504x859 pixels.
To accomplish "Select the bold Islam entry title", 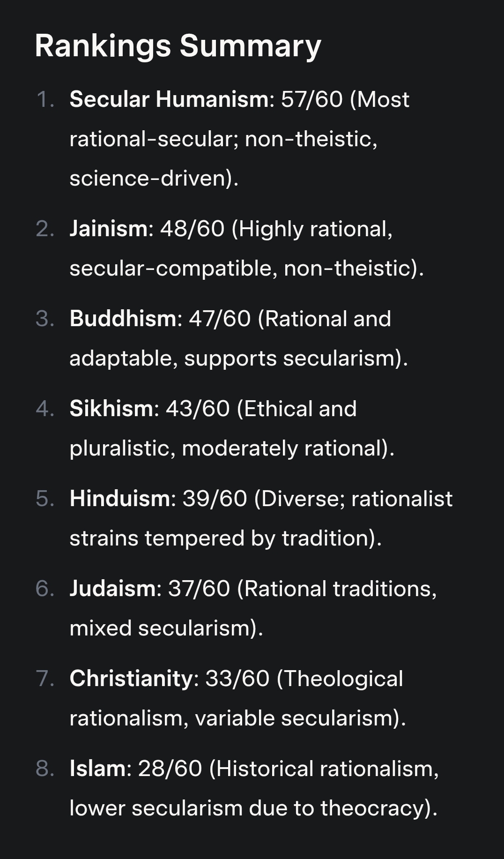I will click(x=97, y=769).
